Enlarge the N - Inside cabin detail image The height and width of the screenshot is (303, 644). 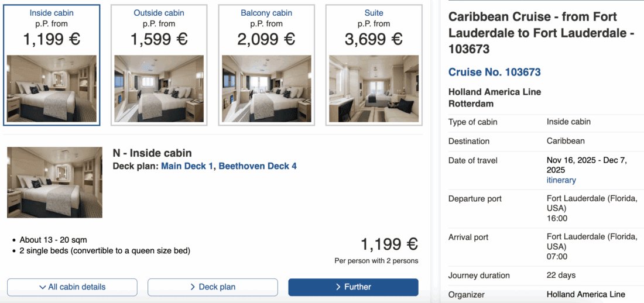(x=54, y=183)
